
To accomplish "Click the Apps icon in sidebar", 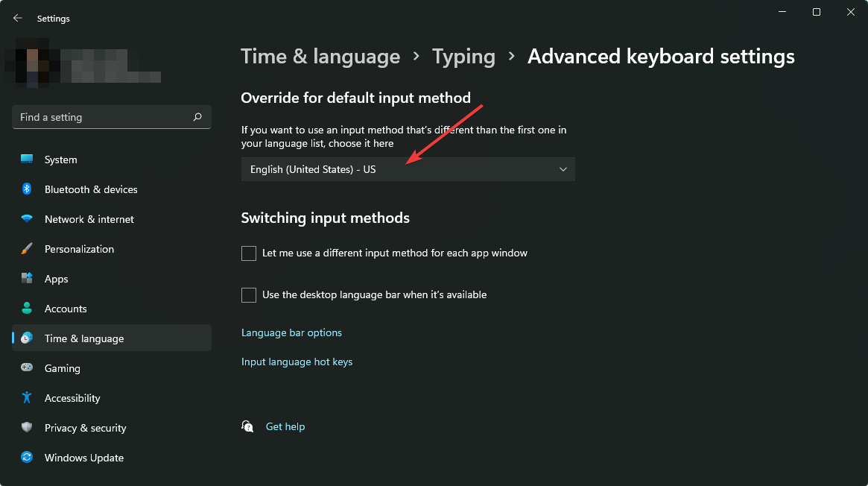I will pyautogui.click(x=27, y=278).
